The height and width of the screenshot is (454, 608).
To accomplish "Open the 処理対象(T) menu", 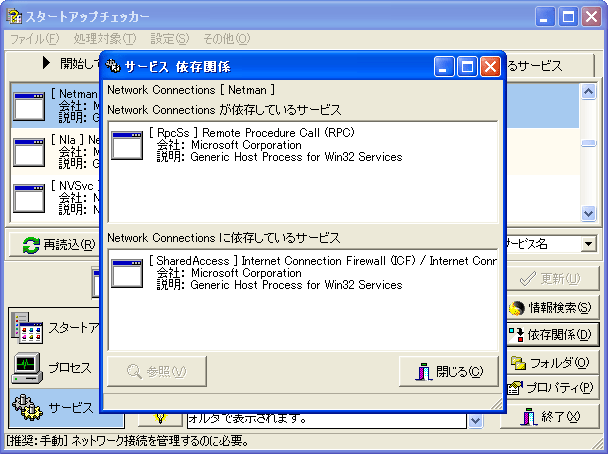I will 105,39.
